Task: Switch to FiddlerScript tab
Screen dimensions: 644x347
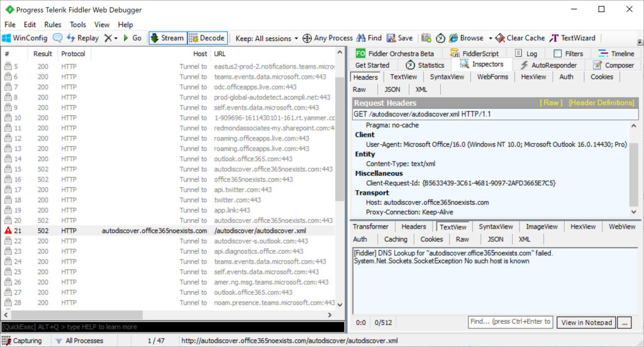Action: [474, 54]
